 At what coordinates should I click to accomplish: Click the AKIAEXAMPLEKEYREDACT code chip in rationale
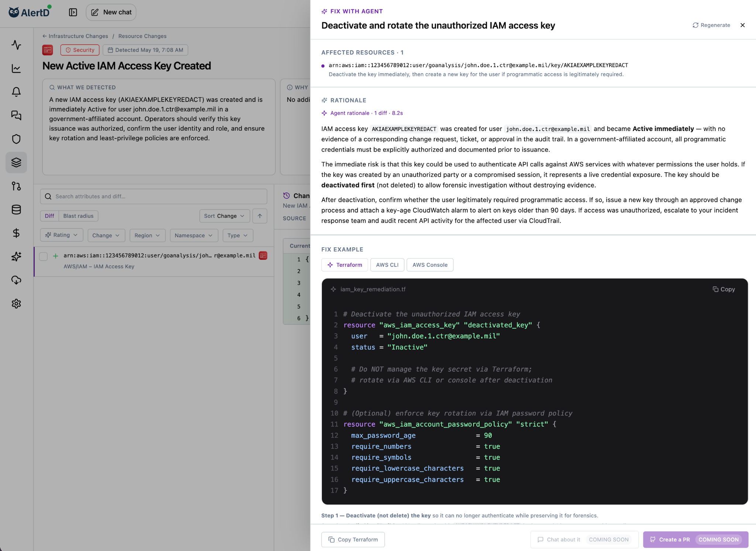point(404,129)
